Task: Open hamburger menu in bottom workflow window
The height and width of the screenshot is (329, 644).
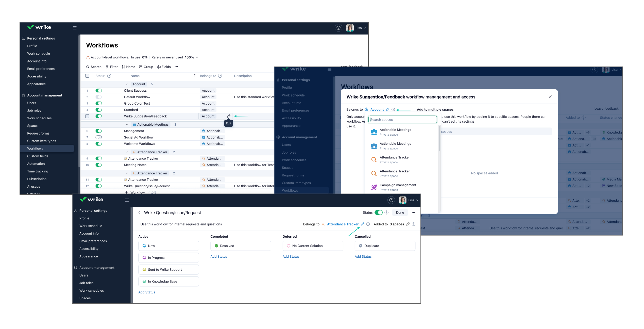Action: [127, 200]
